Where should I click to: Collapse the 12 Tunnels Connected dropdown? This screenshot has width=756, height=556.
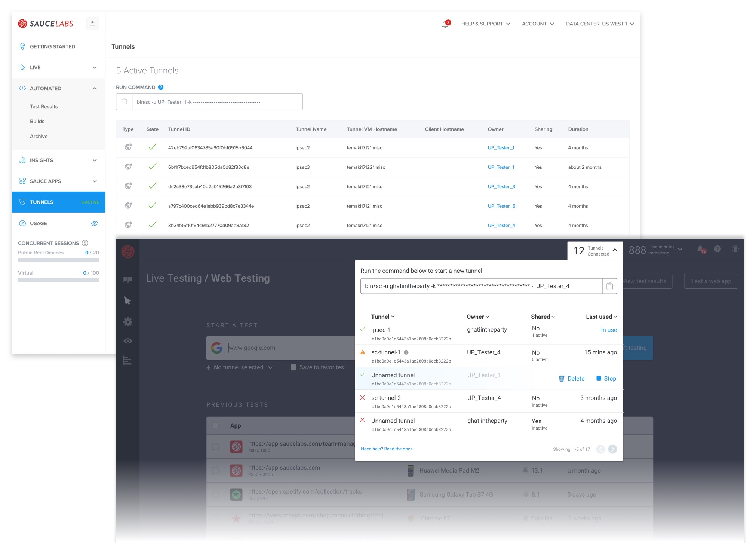(595, 251)
